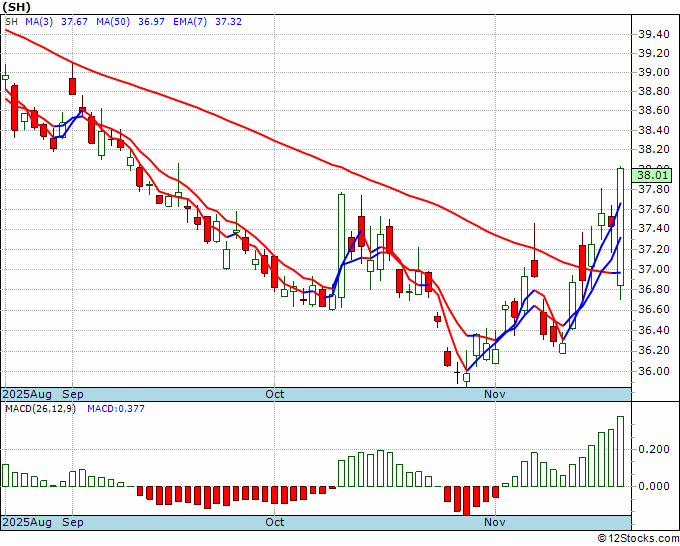Select the MA(3) legend label
The image size is (680, 546).
pyautogui.click(x=39, y=22)
